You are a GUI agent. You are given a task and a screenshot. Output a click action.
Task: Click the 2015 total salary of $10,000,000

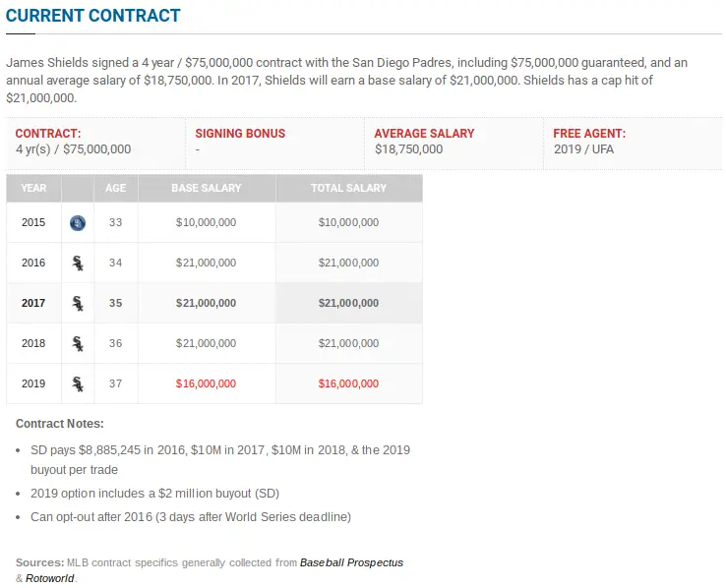click(x=348, y=223)
